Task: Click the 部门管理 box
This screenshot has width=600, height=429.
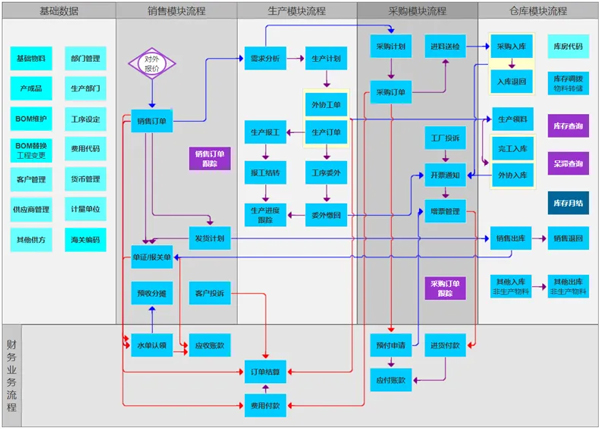Action: coord(86,59)
